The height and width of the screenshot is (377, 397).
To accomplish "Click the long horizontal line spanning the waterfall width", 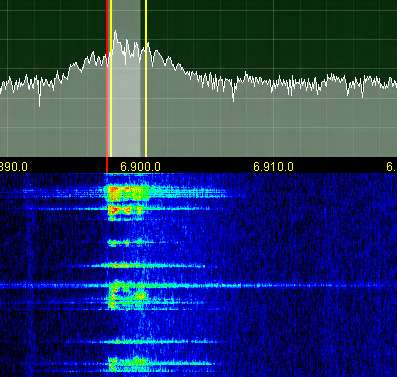I will pos(198,285).
